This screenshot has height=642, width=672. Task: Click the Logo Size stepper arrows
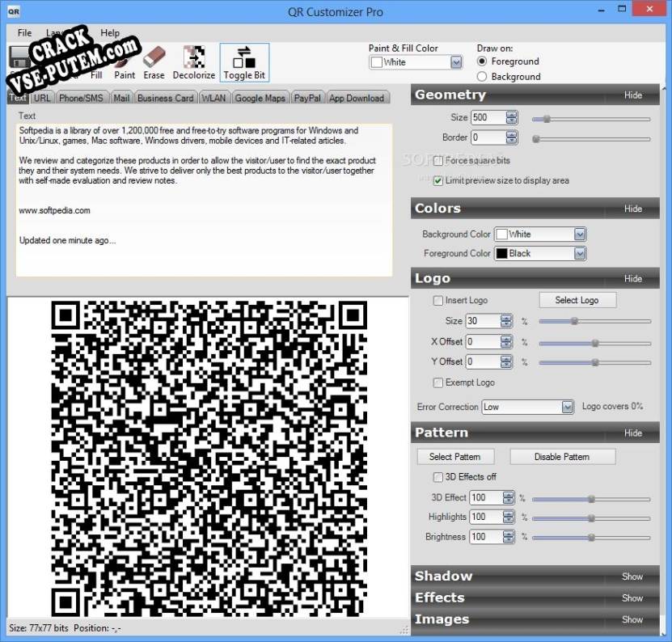click(x=506, y=321)
